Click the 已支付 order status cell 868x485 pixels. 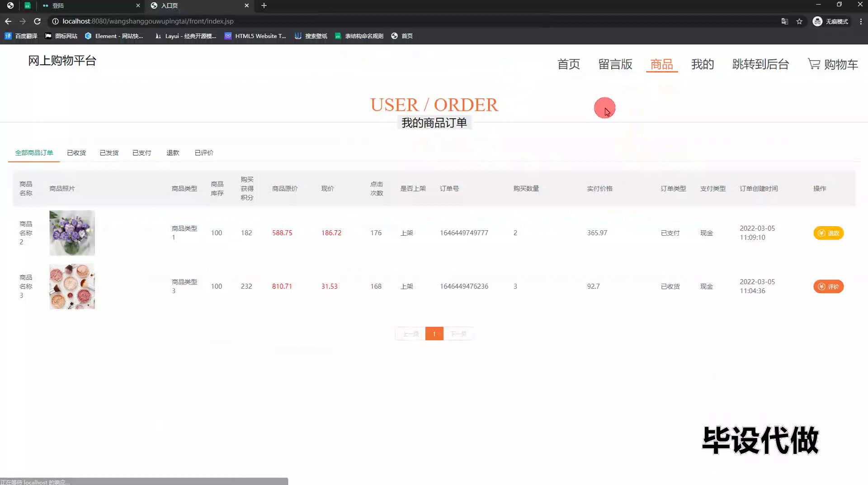pos(670,233)
